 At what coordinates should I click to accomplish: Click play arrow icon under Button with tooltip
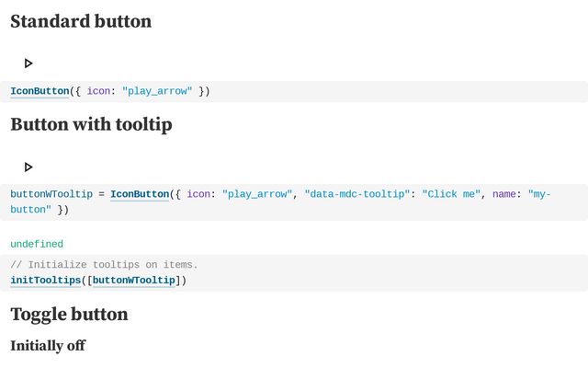tap(28, 167)
